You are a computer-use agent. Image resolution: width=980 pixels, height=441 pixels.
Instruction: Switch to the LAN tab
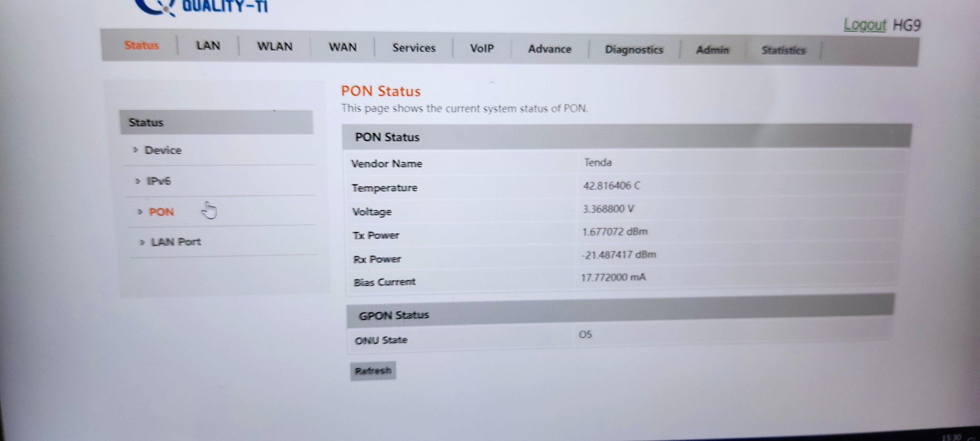pyautogui.click(x=208, y=46)
